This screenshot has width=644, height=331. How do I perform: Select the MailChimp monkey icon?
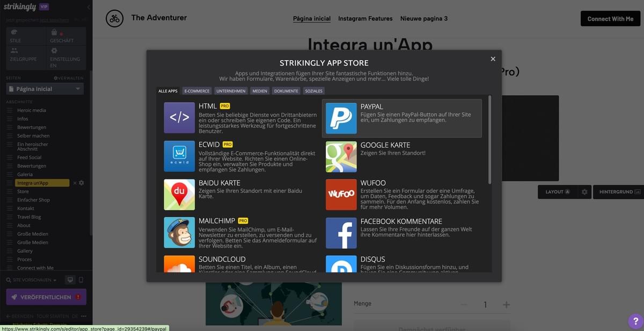point(179,232)
